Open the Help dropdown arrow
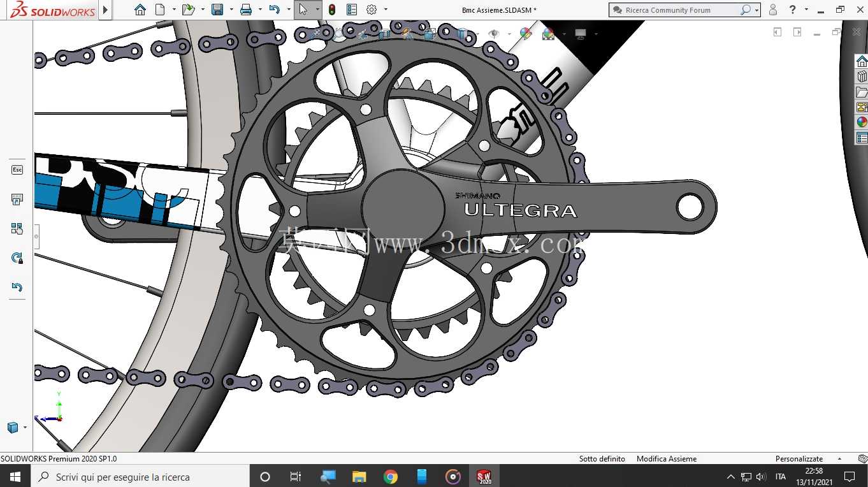 tap(806, 10)
